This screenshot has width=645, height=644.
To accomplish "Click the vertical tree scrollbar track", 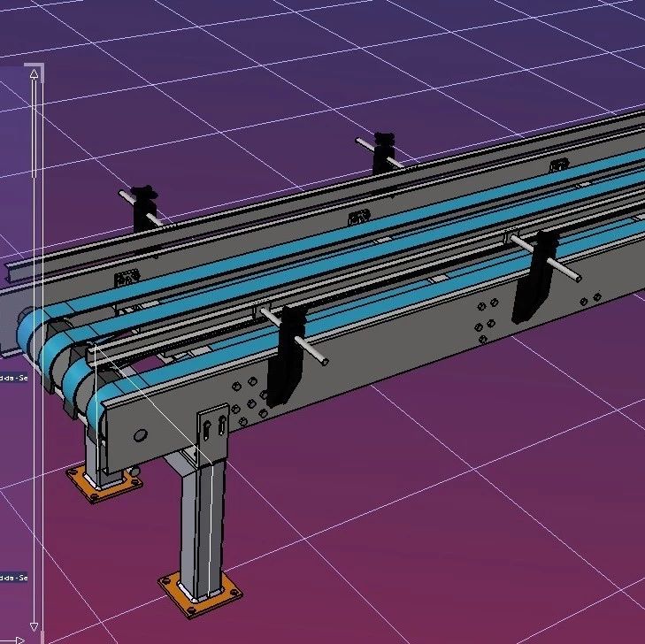I will pyautogui.click(x=35, y=349).
